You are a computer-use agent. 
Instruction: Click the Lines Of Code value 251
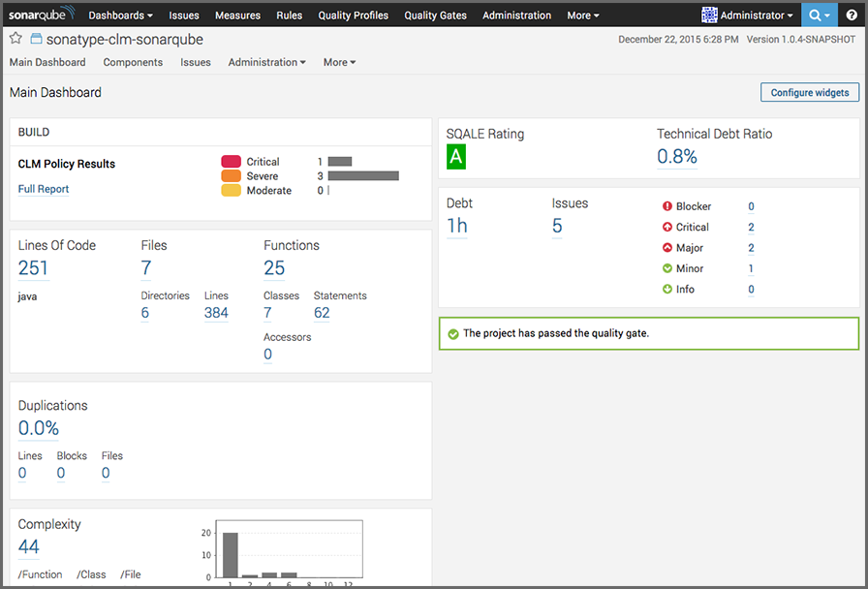pos(33,268)
